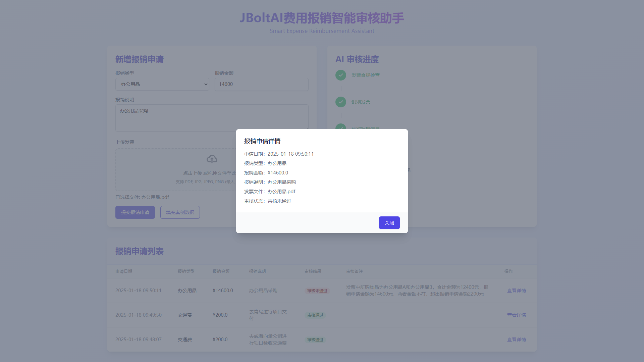Viewport: 644px width, 362px height.
Task: Click the 报销金额 column header in the list
Action: click(x=221, y=271)
